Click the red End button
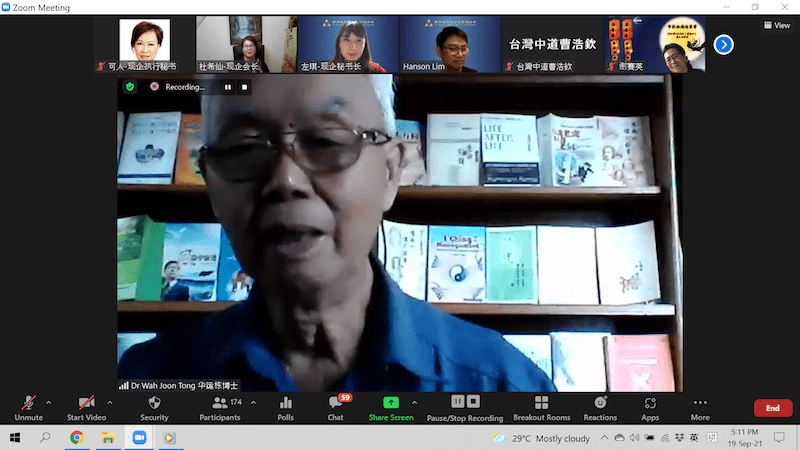This screenshot has width=800, height=450. (772, 408)
